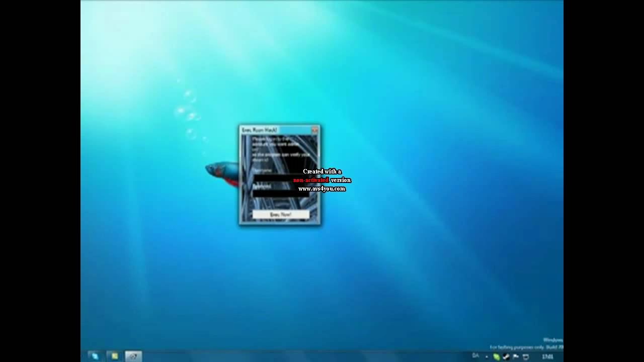The width and height of the screenshot is (644, 362).
Task: Select the active hack program taskbar button
Action: 133,356
